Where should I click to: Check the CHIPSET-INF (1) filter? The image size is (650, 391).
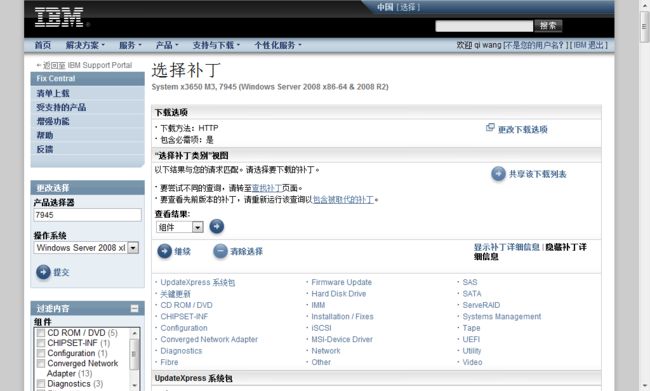[x=41, y=343]
